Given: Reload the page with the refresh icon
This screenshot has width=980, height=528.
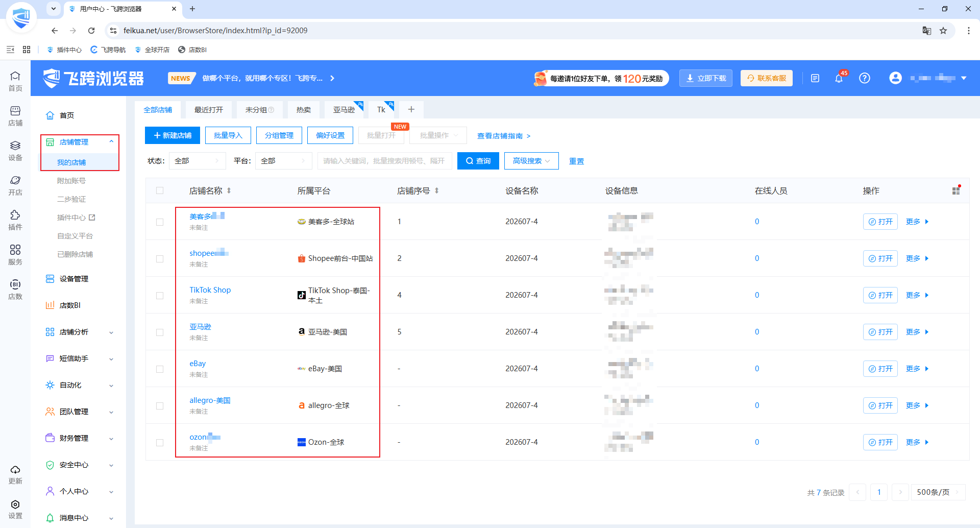Looking at the screenshot, I should click(x=91, y=31).
